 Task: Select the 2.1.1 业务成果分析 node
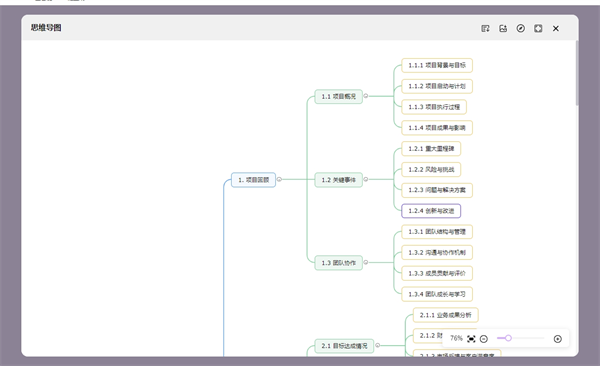[x=445, y=315]
